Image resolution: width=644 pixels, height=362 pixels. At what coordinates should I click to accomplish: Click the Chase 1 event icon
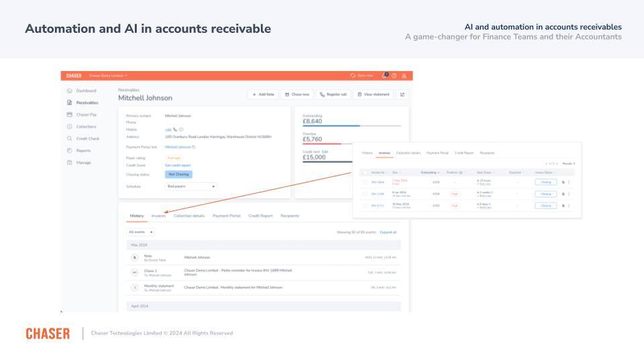(x=135, y=273)
